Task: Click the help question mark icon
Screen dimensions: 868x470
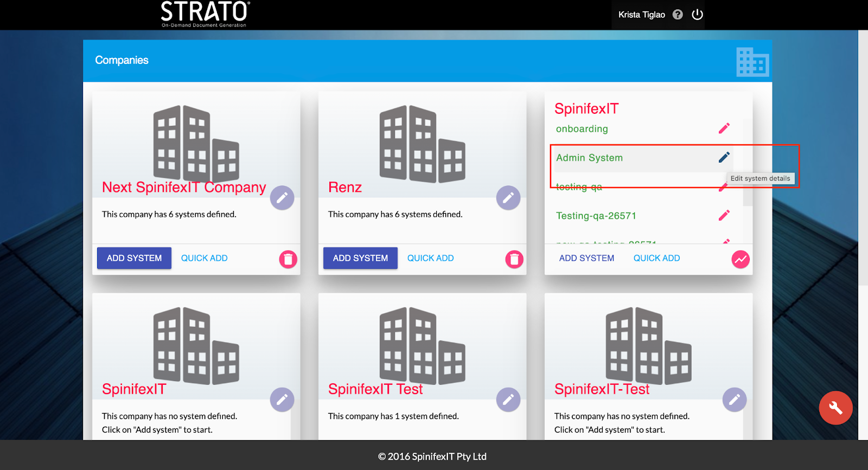Action: pyautogui.click(x=678, y=15)
